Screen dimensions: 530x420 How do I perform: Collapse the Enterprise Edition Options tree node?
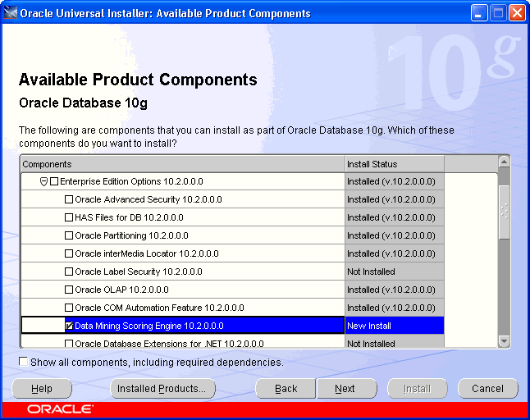[x=43, y=182]
